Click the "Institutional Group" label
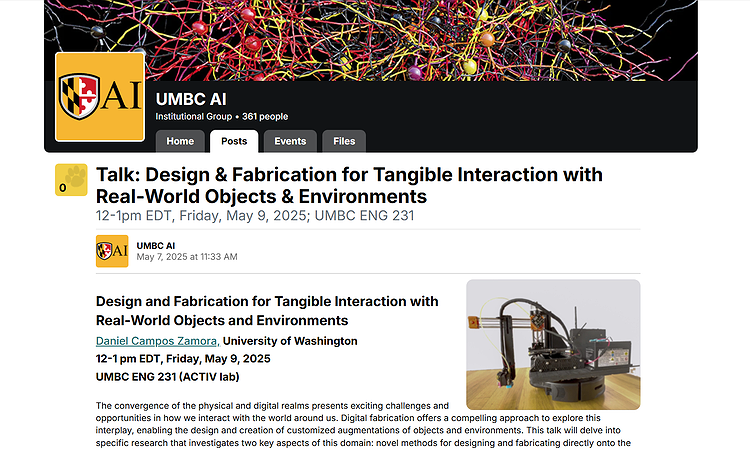 pyautogui.click(x=193, y=117)
